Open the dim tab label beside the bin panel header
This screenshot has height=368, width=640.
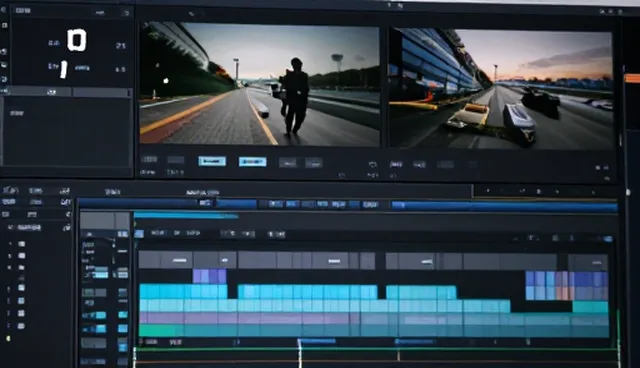[100, 13]
